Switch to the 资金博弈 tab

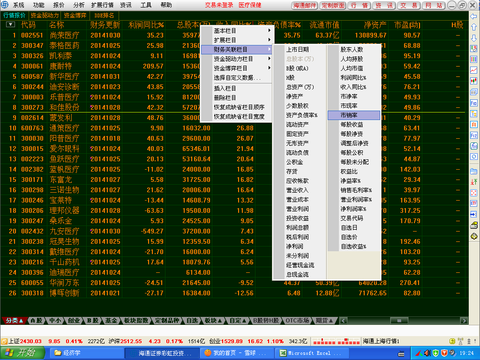click(75, 15)
